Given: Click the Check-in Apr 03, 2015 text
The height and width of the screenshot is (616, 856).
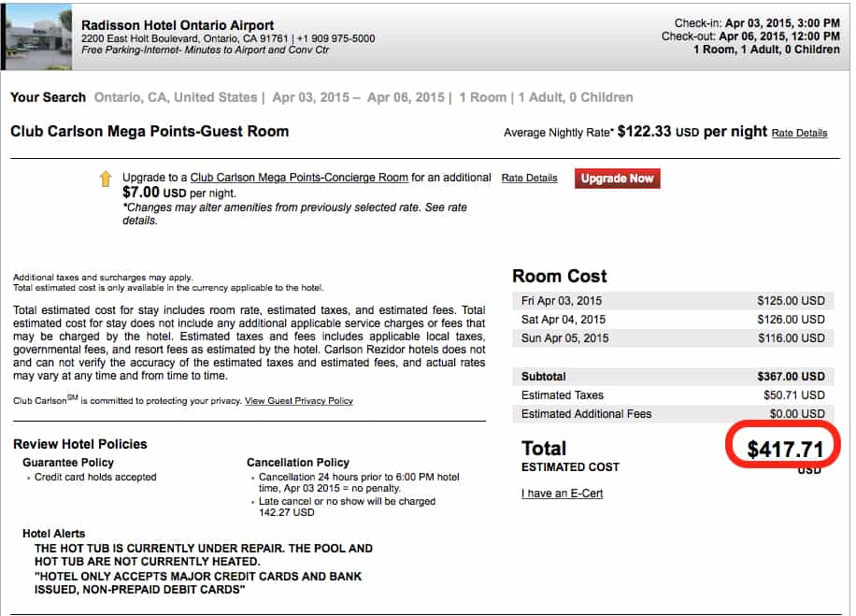Looking at the screenshot, I should tap(757, 23).
